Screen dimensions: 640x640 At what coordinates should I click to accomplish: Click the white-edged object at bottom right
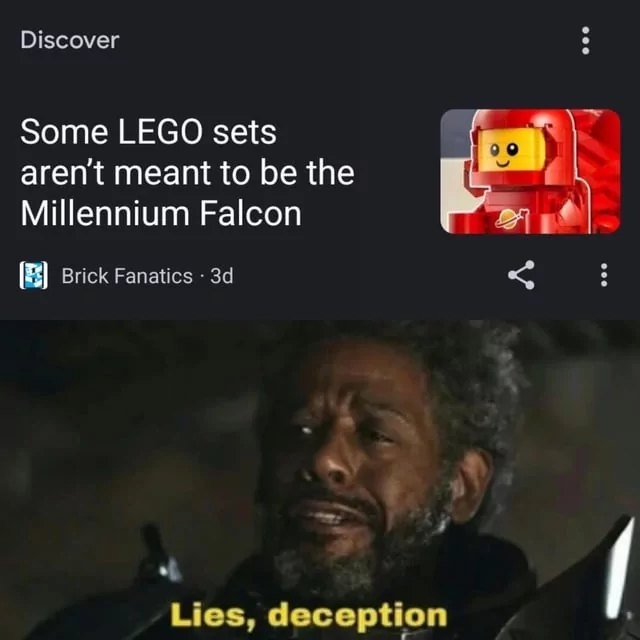[618, 567]
